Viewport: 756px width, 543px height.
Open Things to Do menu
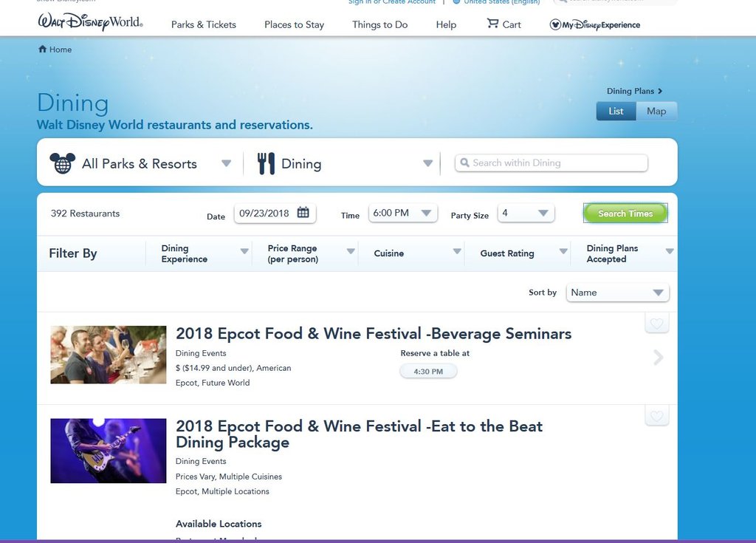(379, 24)
